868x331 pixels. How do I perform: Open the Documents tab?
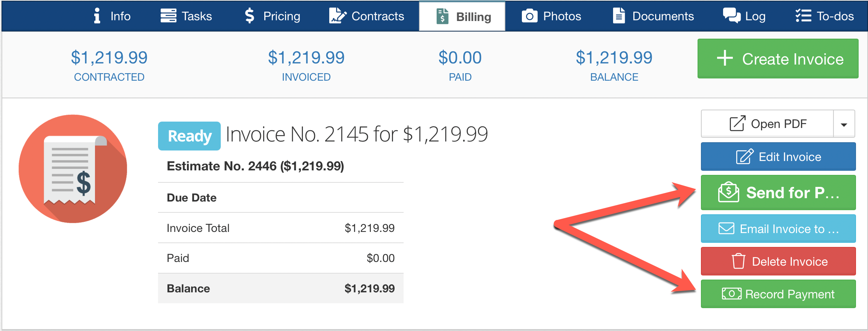654,16
